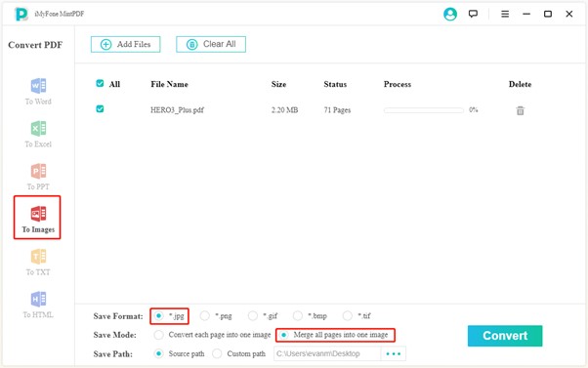Open the feedback chat bubble icon

[473, 15]
